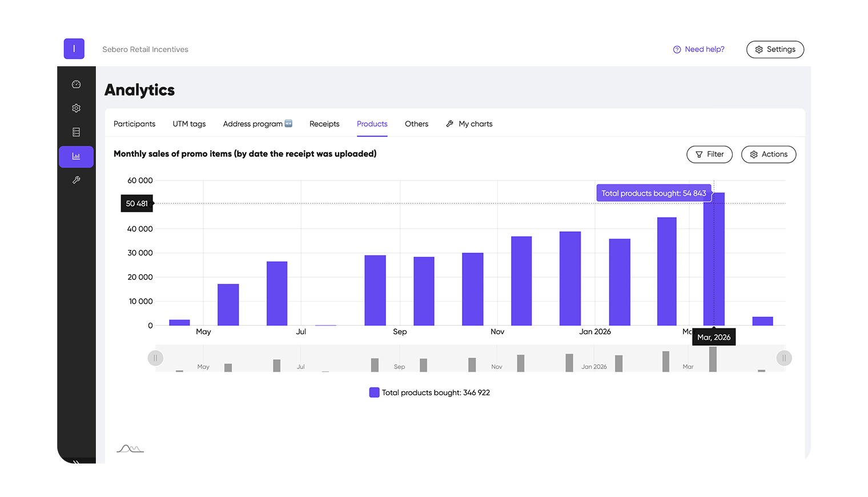Click the wrench tools icon in the sidebar
868x497 pixels.
(x=76, y=180)
